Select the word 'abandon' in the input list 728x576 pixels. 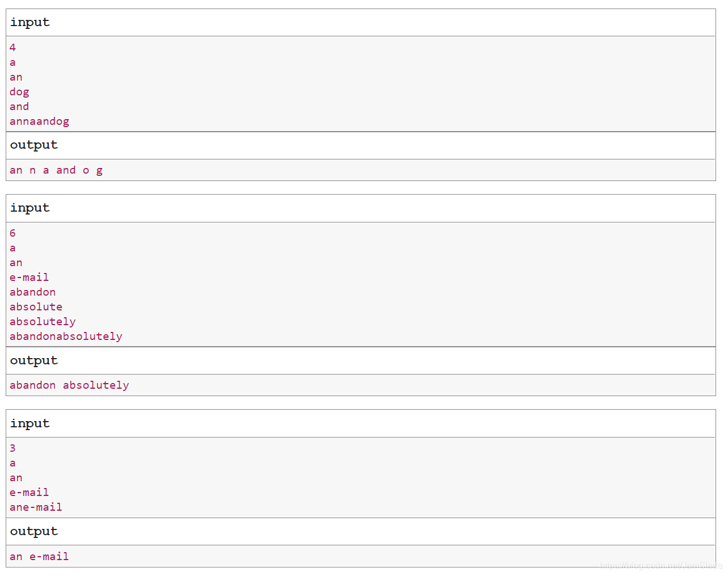click(x=32, y=292)
